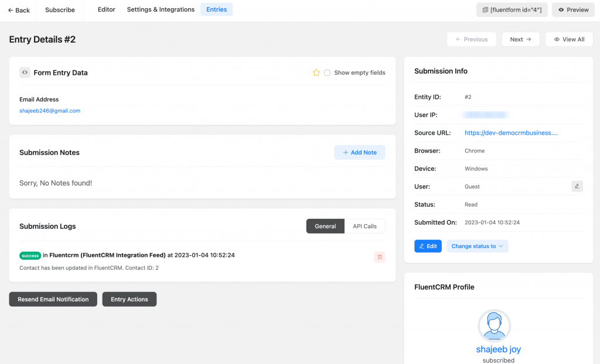Click the embed code icon beside Form Entry Data
Screen dimensions: 600x364
coord(24,72)
